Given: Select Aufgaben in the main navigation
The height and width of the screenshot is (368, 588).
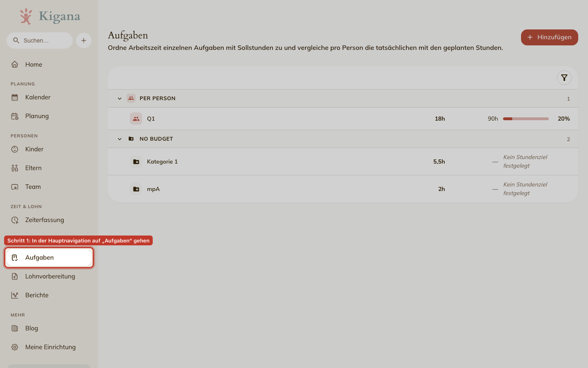Looking at the screenshot, I should [49, 258].
